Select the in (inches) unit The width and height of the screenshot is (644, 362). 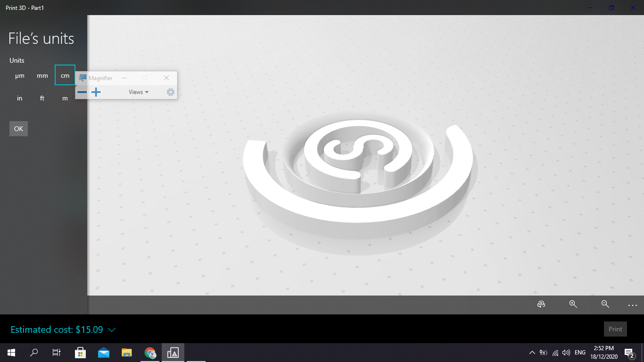[x=20, y=98]
